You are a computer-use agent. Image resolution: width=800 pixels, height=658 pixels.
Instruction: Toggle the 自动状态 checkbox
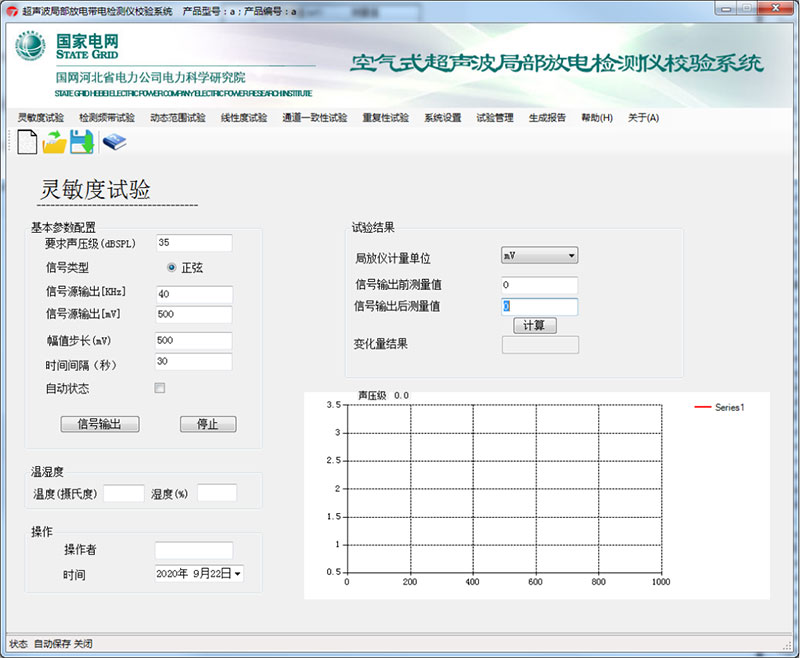pyautogui.click(x=160, y=388)
